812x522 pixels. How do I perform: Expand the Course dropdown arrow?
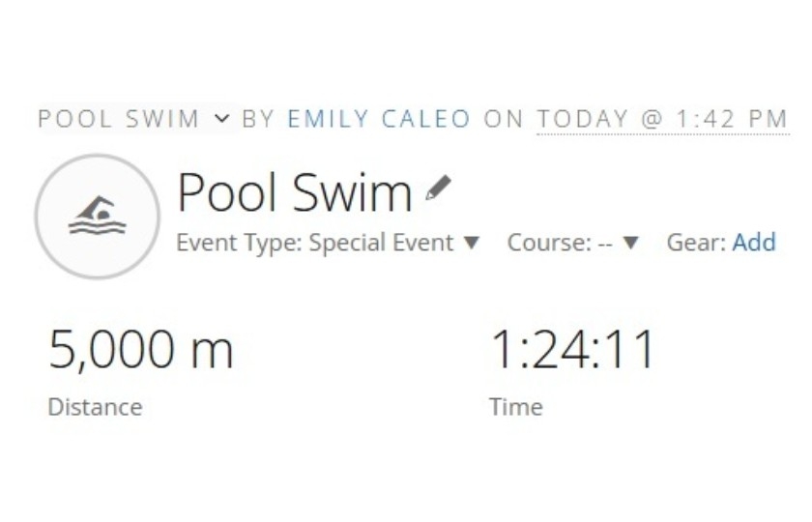630,243
